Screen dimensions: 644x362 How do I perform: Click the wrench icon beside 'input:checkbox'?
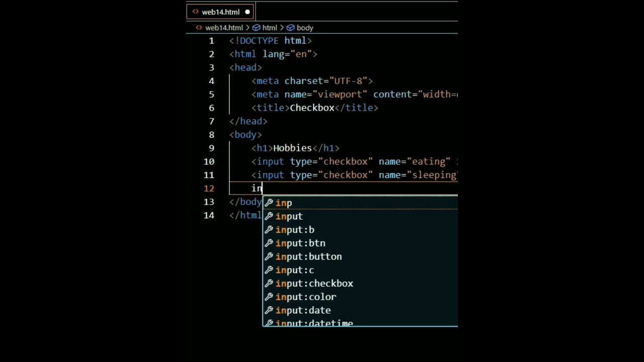click(269, 284)
